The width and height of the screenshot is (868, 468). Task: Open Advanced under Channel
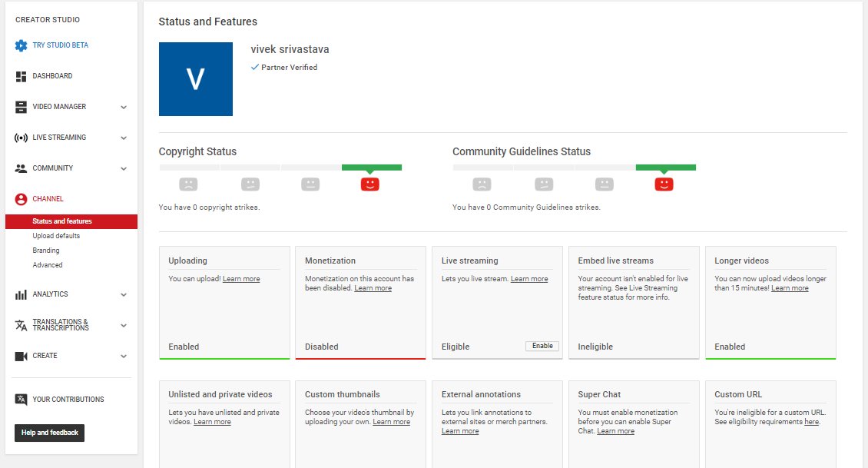(48, 264)
